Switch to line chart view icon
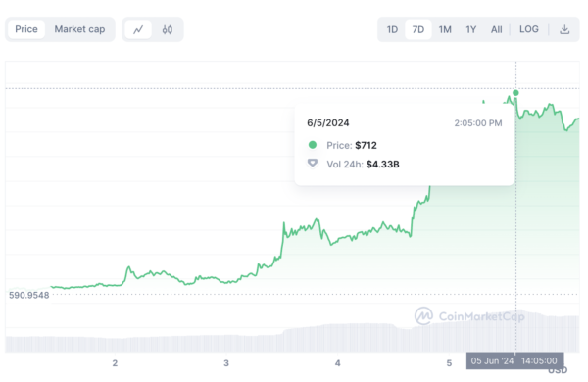Screen dimensions: 588x382 click(x=138, y=29)
